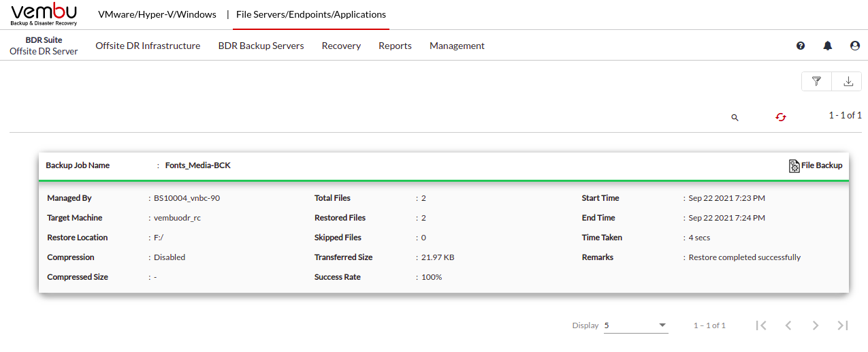868x352 pixels.
Task: Click the filter funnel icon button
Action: 816,81
